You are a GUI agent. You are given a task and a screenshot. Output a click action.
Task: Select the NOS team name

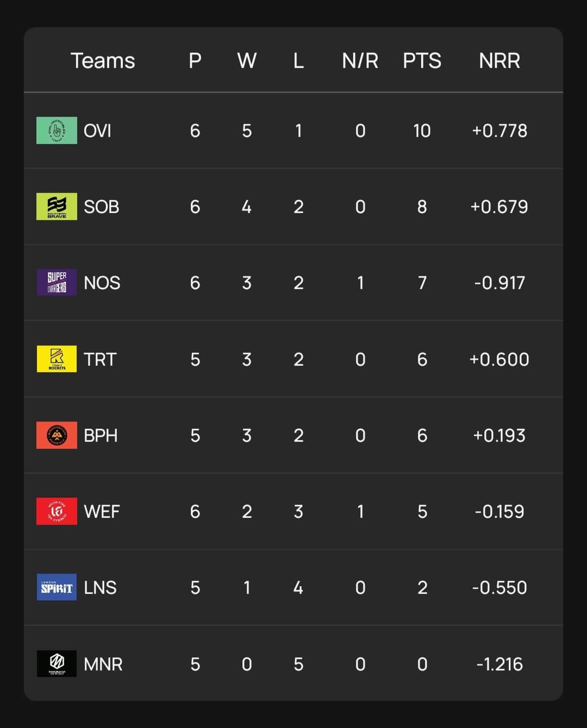tap(102, 283)
